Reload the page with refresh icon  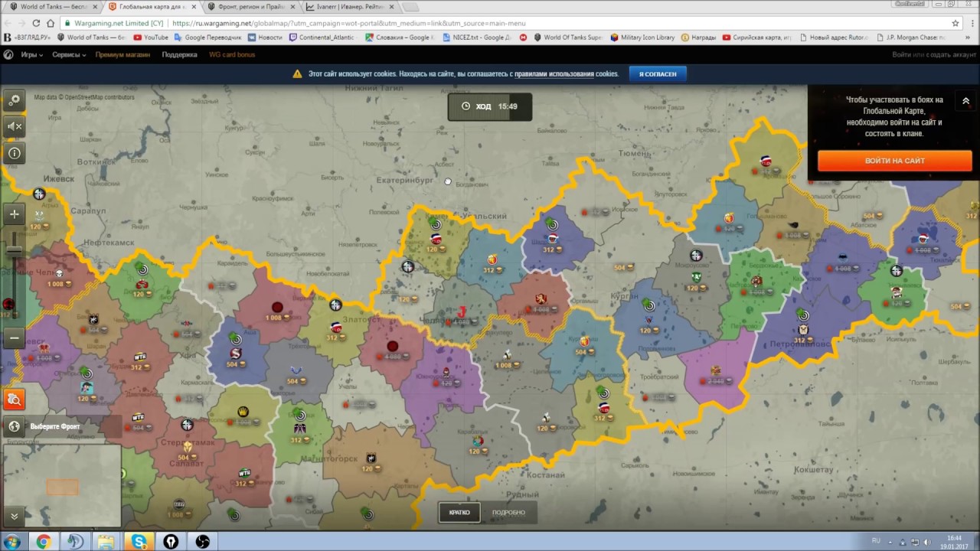(35, 23)
